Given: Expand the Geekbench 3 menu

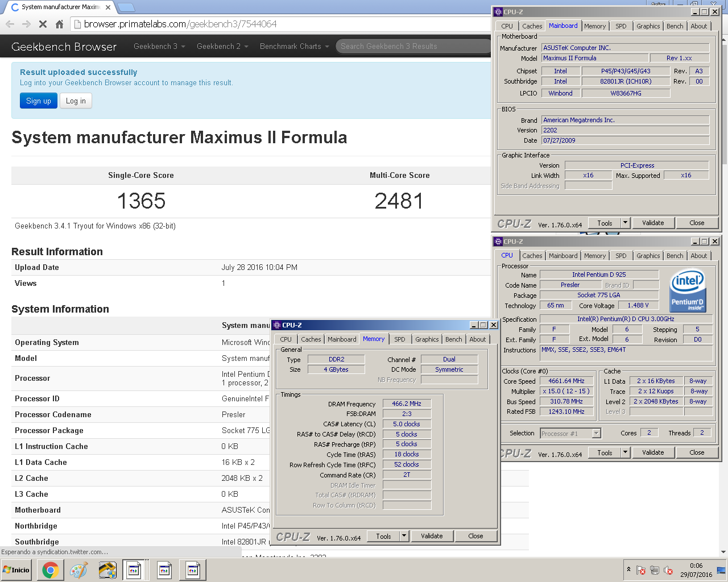Looking at the screenshot, I should pos(159,46).
